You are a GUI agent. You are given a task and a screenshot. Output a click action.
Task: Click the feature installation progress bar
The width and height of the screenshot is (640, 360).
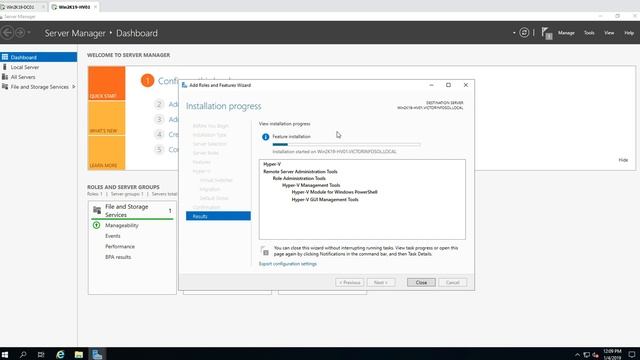click(346, 144)
